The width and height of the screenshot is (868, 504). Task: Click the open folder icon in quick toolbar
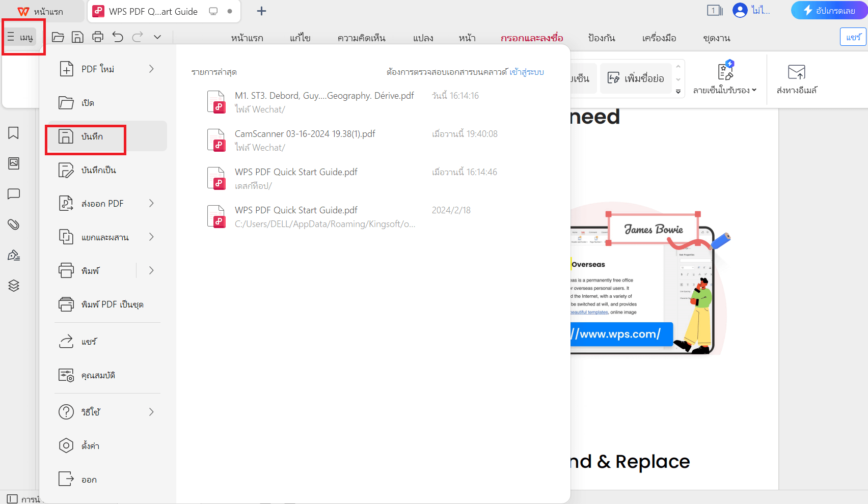pos(58,37)
